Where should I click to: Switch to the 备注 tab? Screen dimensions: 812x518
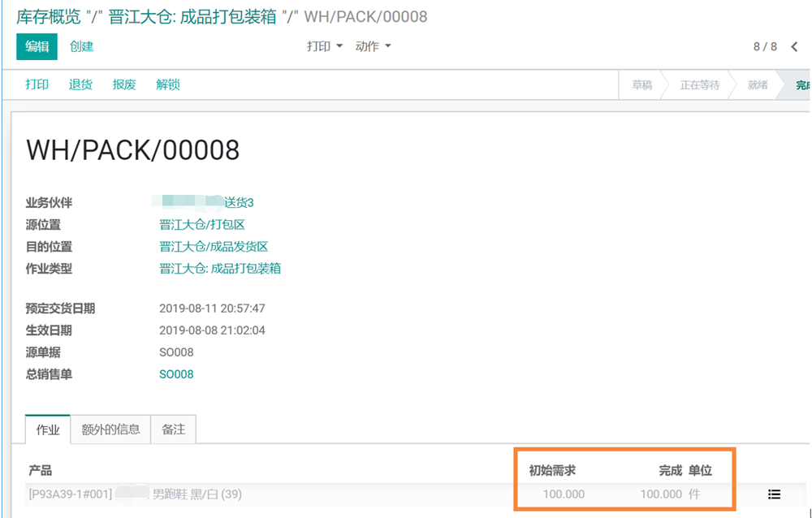point(174,430)
